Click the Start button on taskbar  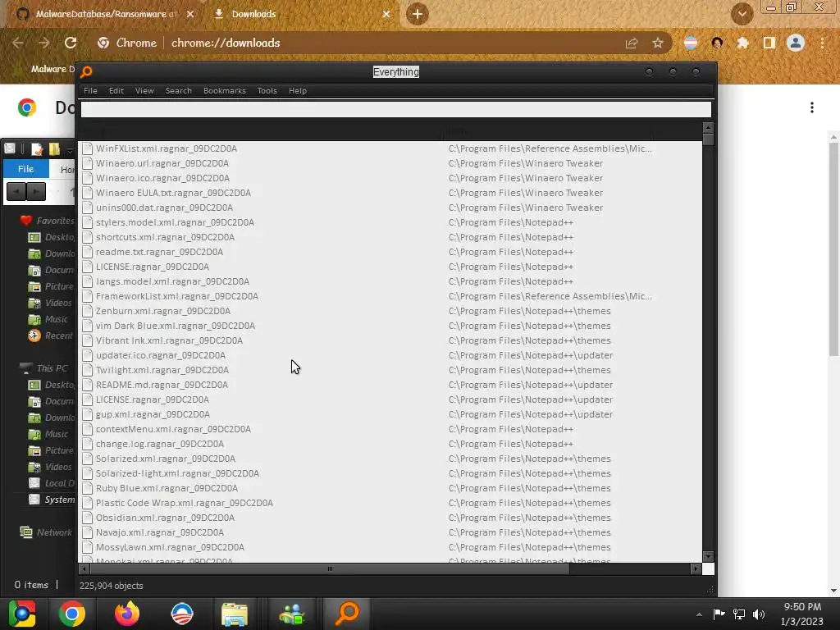(x=22, y=614)
